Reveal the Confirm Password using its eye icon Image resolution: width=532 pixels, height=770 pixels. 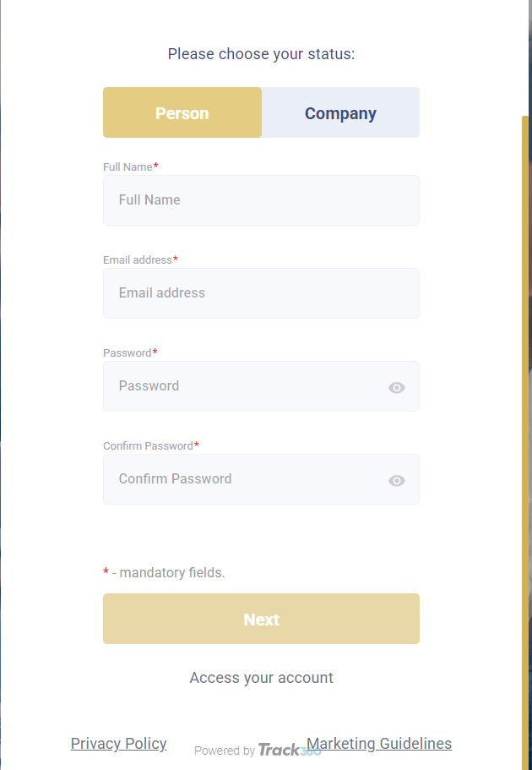point(397,480)
